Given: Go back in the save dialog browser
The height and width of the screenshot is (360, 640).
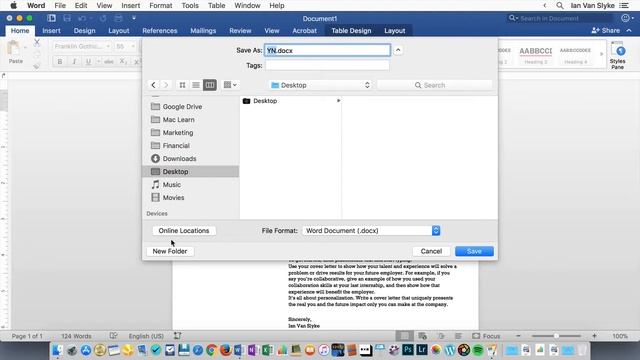Looking at the screenshot, I should pyautogui.click(x=153, y=85).
